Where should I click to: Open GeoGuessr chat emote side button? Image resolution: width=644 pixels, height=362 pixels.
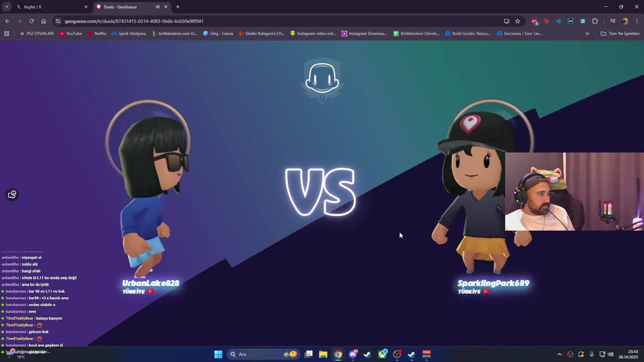click(12, 195)
